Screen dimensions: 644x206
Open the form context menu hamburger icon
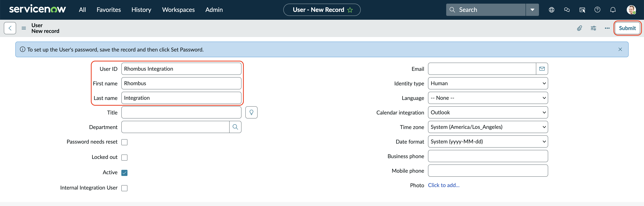pyautogui.click(x=24, y=28)
